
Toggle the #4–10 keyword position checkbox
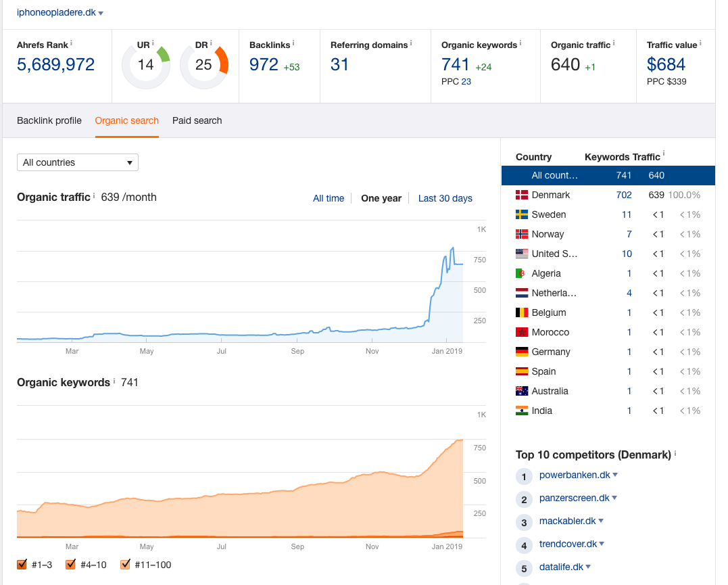tap(71, 564)
